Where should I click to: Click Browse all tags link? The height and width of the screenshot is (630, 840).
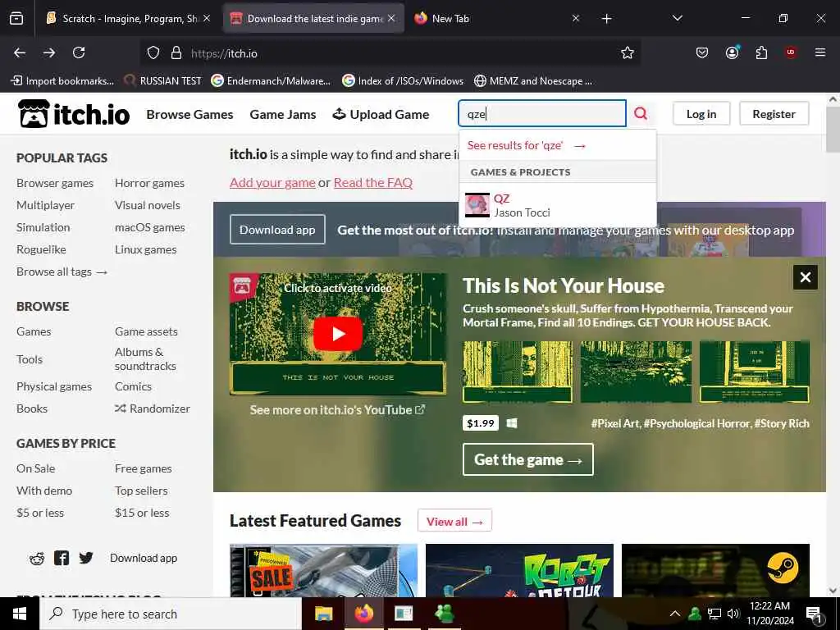point(62,272)
